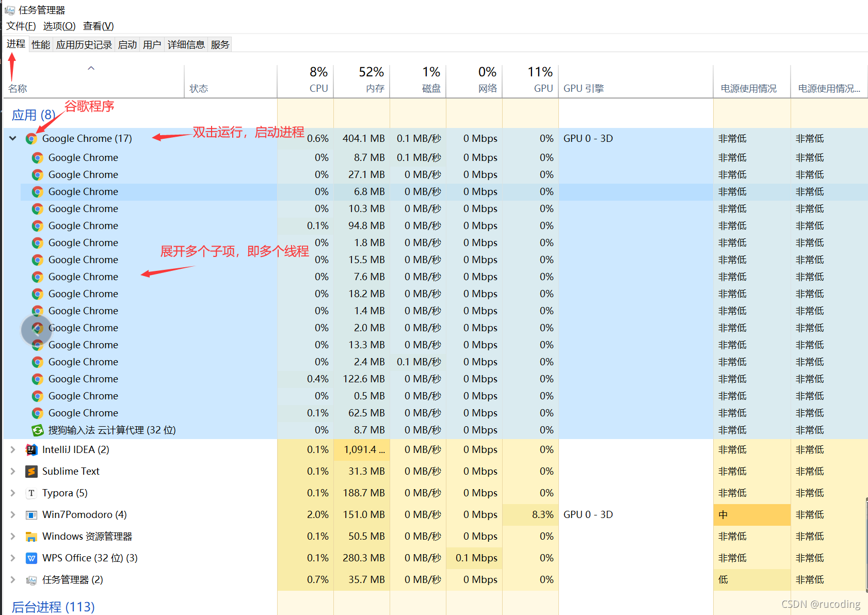Click Chrome icon of the 18.2 MB subprocess

pyautogui.click(x=37, y=294)
